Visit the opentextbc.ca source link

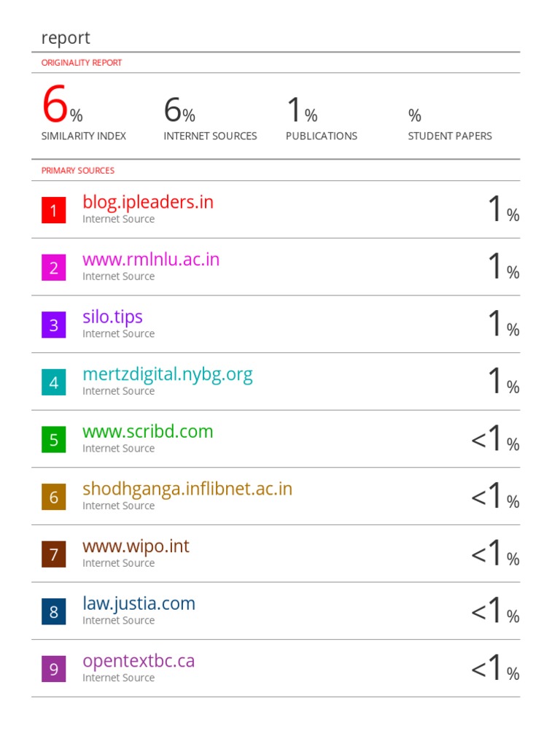click(139, 661)
